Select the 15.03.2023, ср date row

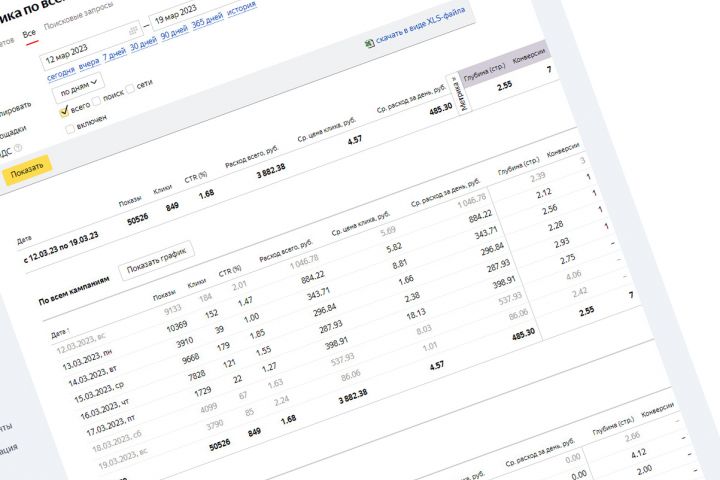pyautogui.click(x=99, y=394)
